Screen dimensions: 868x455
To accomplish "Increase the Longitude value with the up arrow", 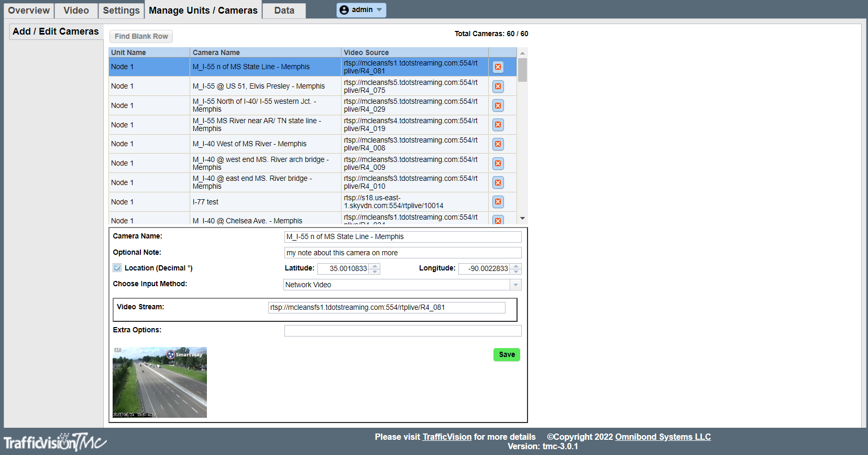I will point(516,266).
